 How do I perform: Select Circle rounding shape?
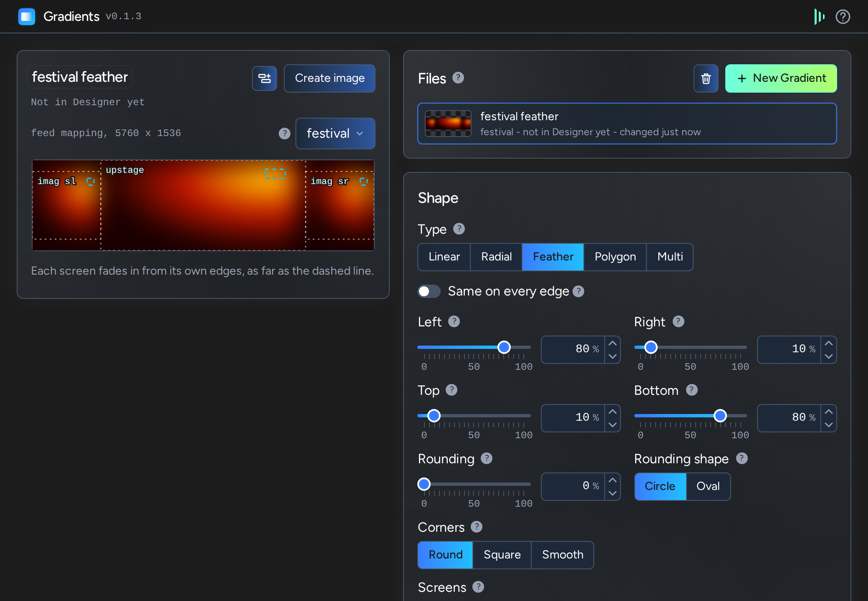660,486
